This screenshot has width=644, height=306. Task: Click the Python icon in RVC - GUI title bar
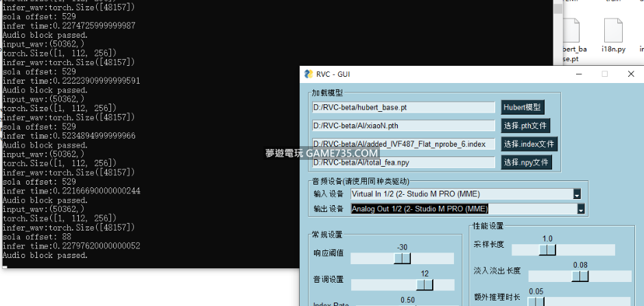point(309,74)
